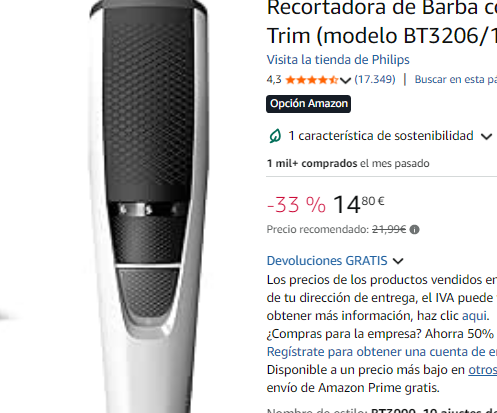Click the 'aquí' link for more information

[475, 315]
